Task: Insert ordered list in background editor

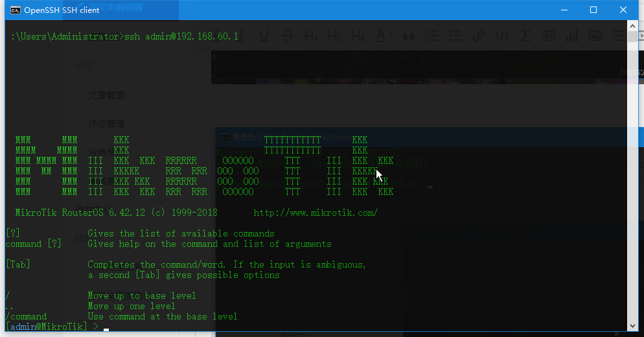Action: pyautogui.click(x=431, y=36)
